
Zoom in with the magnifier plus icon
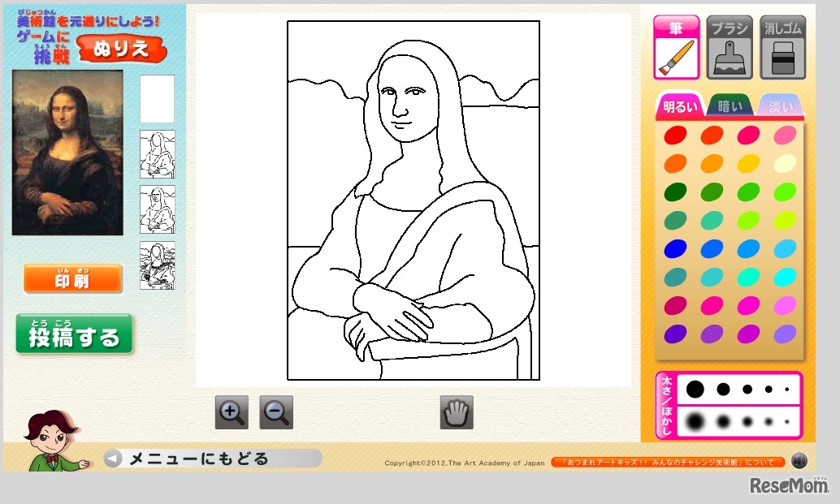[x=232, y=412]
